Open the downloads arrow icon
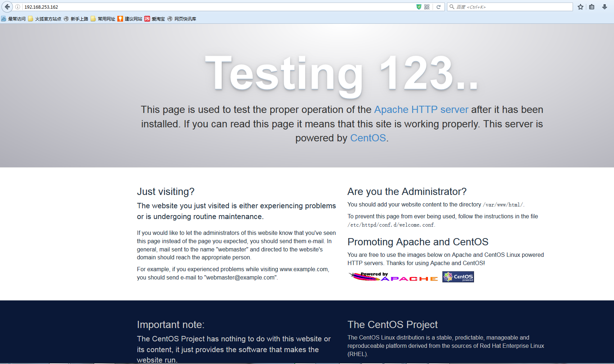Viewport: 614px width, 364px height. (x=605, y=7)
